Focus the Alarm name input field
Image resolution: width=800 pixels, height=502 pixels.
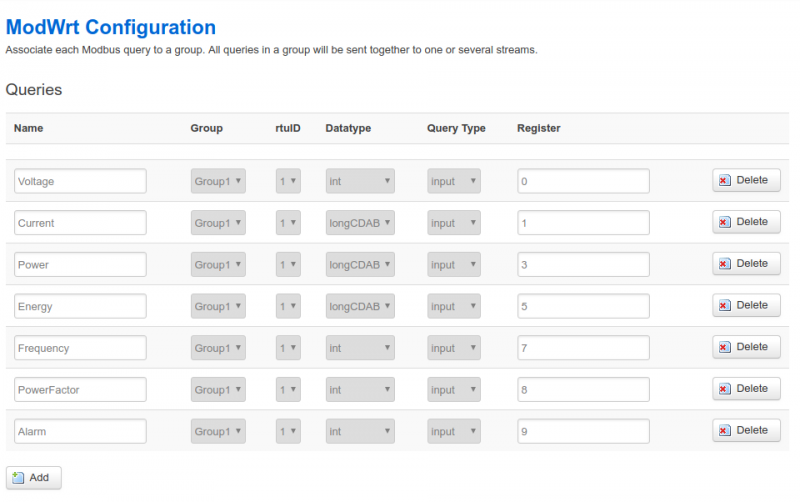(81, 431)
